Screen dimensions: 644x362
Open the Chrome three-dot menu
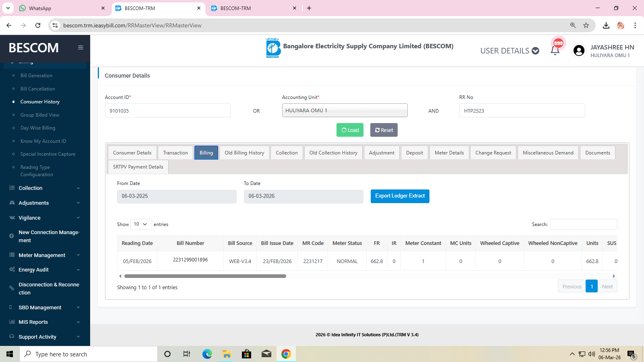[635, 25]
